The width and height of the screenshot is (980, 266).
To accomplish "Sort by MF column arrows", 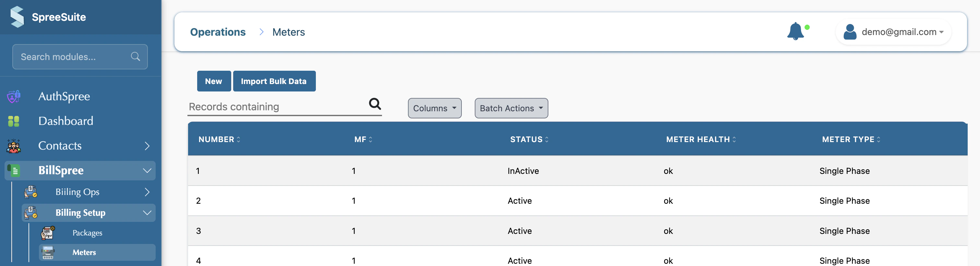I will pyautogui.click(x=371, y=140).
